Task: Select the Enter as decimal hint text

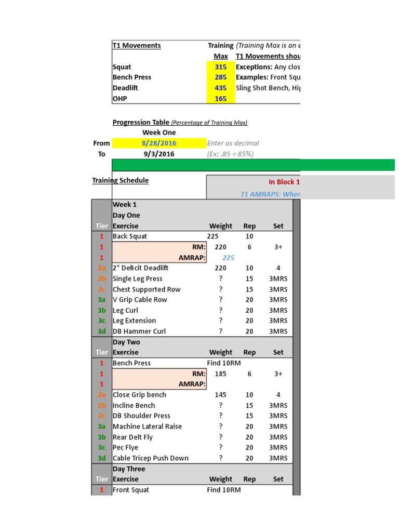Action: [233, 143]
